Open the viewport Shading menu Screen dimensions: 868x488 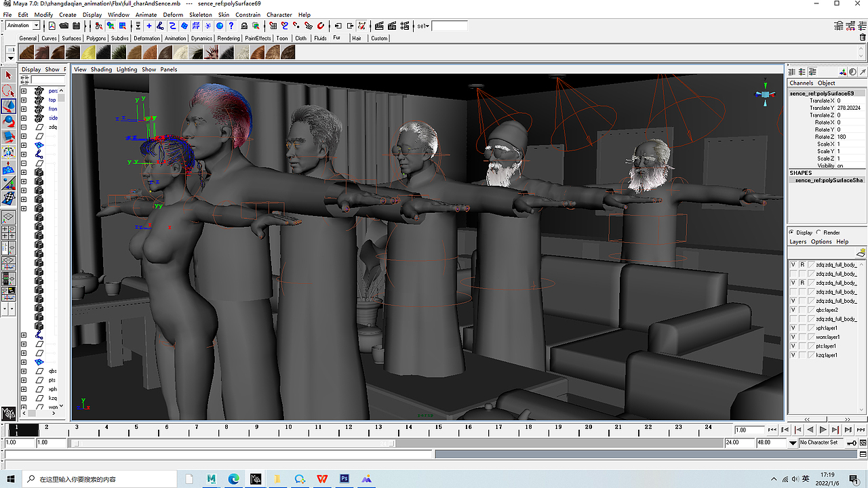pos(101,69)
